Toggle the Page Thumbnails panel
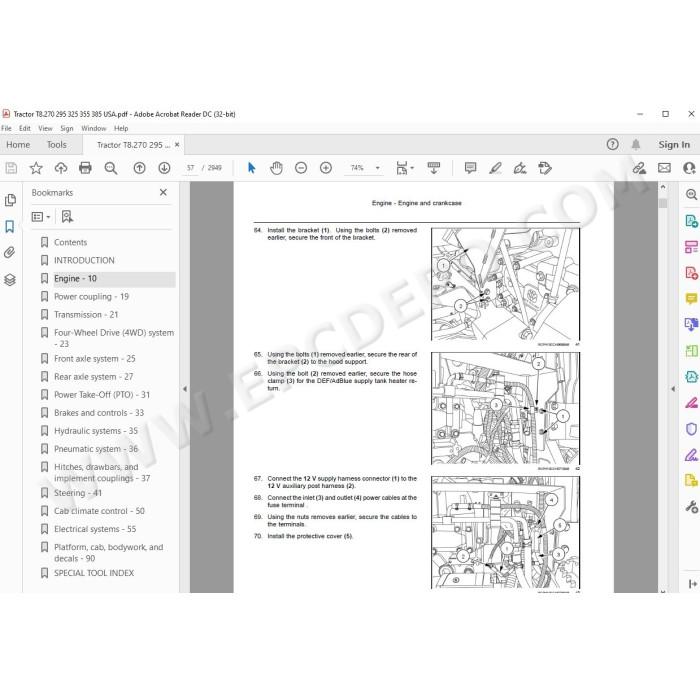 [x=10, y=200]
